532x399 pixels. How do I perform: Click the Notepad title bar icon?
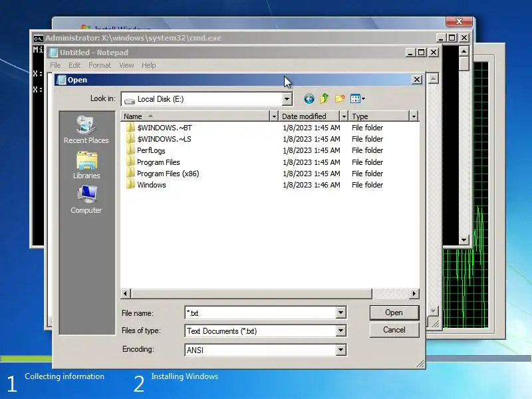coord(53,53)
